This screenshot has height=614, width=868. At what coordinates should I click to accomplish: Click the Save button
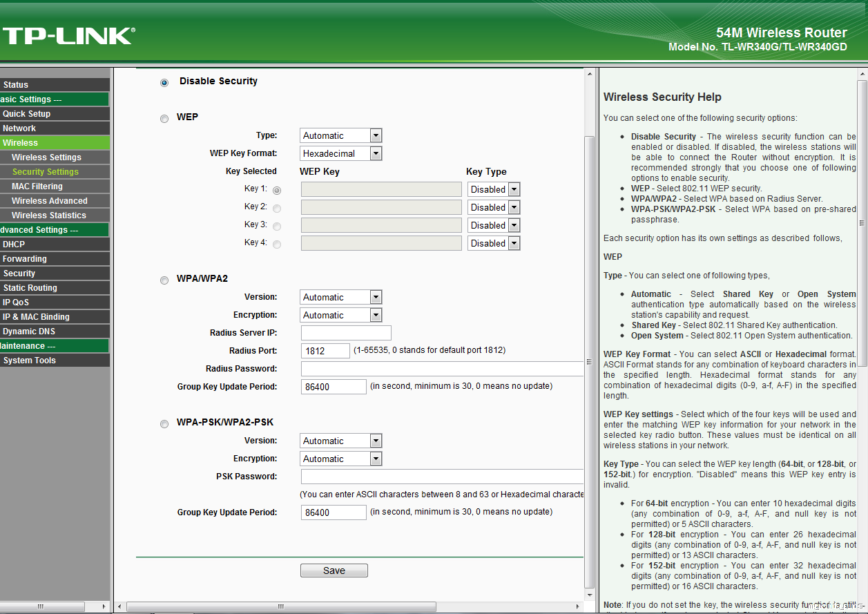(334, 570)
